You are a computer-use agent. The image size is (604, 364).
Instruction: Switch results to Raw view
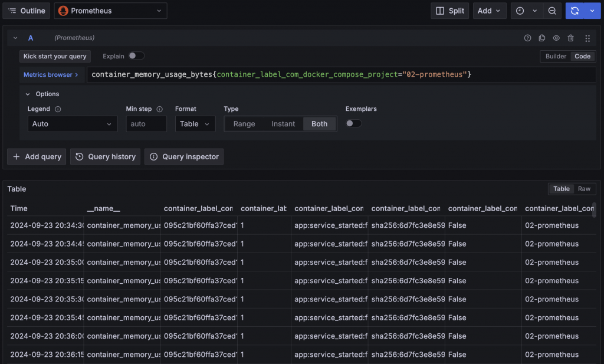[x=584, y=189]
